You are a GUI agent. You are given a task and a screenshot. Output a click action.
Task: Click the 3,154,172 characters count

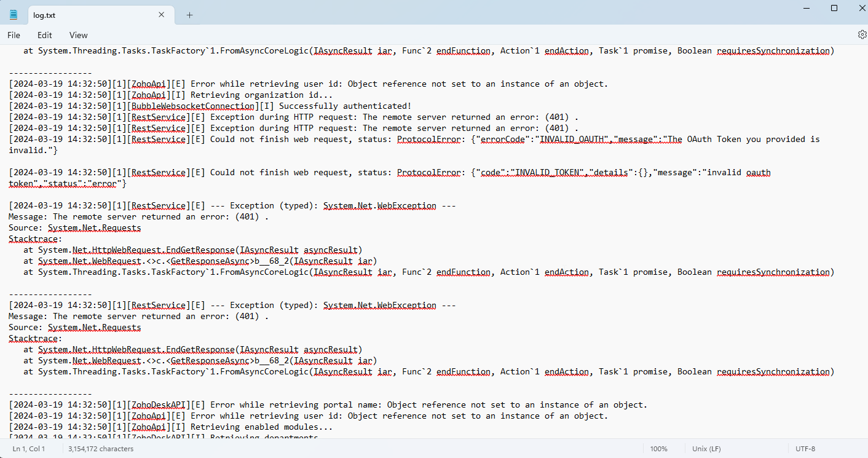101,449
